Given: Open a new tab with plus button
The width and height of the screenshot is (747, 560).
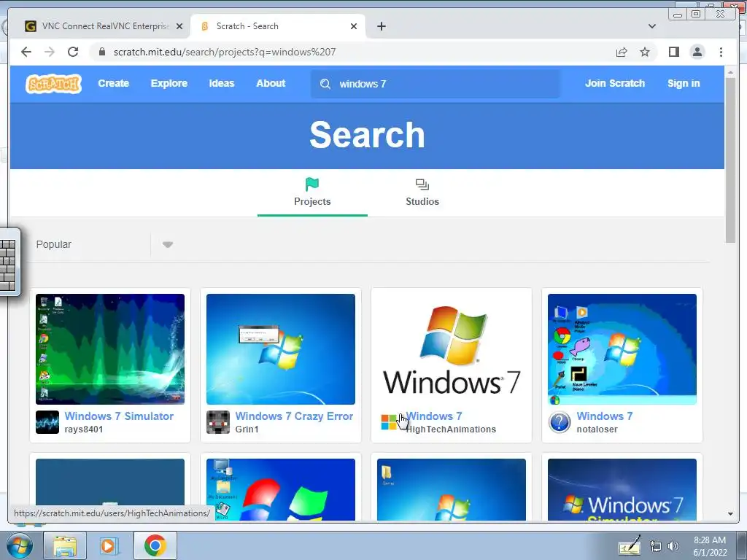Looking at the screenshot, I should point(381,26).
